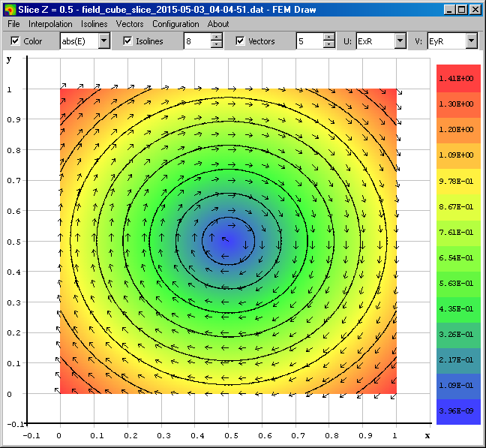Screen dimensions: 486x448
Task: Click the 6.54E-01 legend swatch
Action: (x=458, y=259)
